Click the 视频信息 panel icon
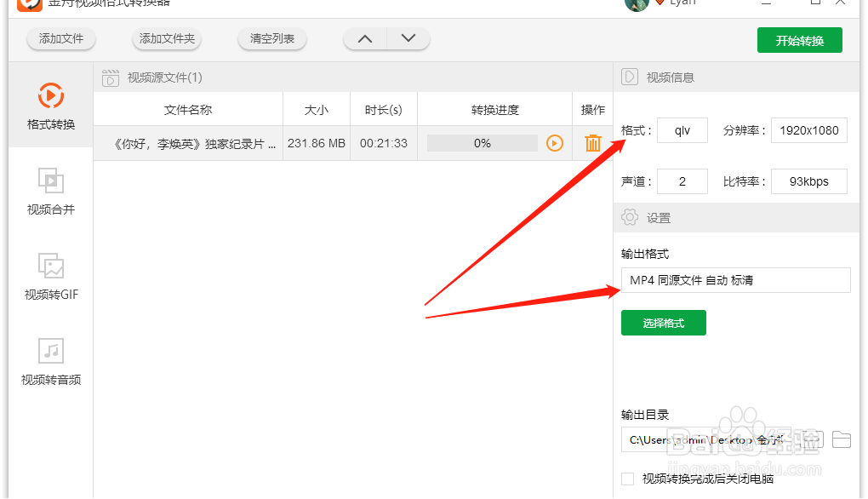Viewport: 868px width, 499px height. (x=630, y=77)
